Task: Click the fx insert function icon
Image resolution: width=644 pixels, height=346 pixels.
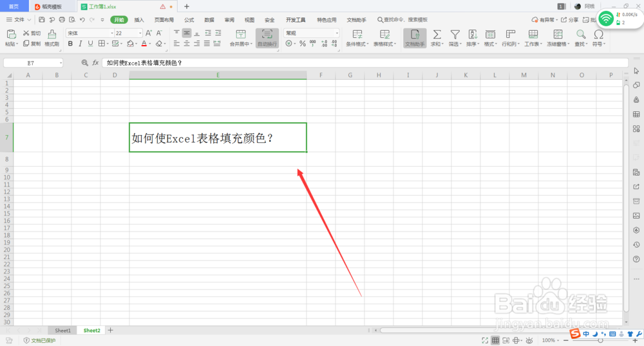Action: 95,63
